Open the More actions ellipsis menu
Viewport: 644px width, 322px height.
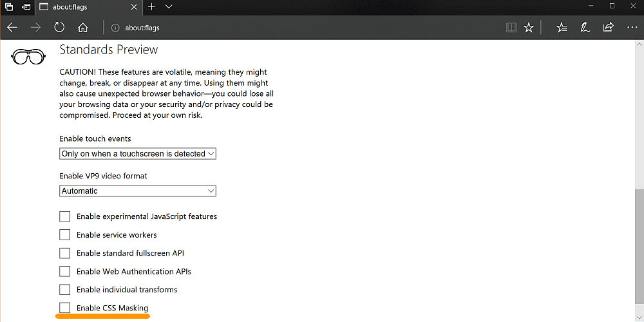tap(631, 28)
